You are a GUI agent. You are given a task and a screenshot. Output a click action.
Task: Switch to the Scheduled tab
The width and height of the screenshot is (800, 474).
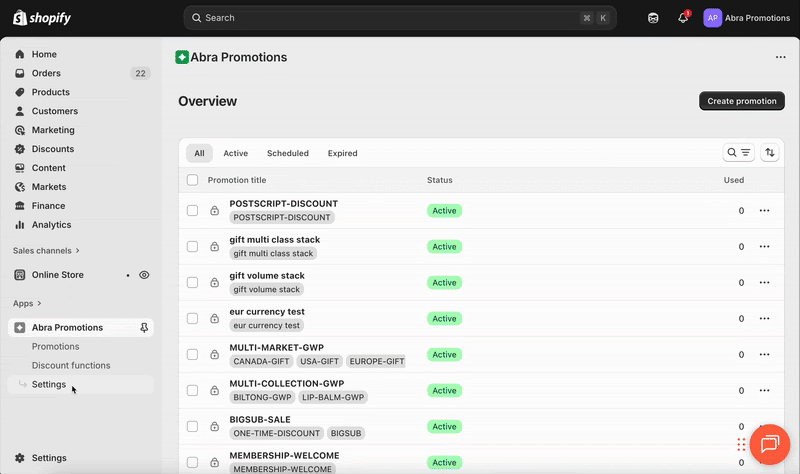(x=287, y=154)
